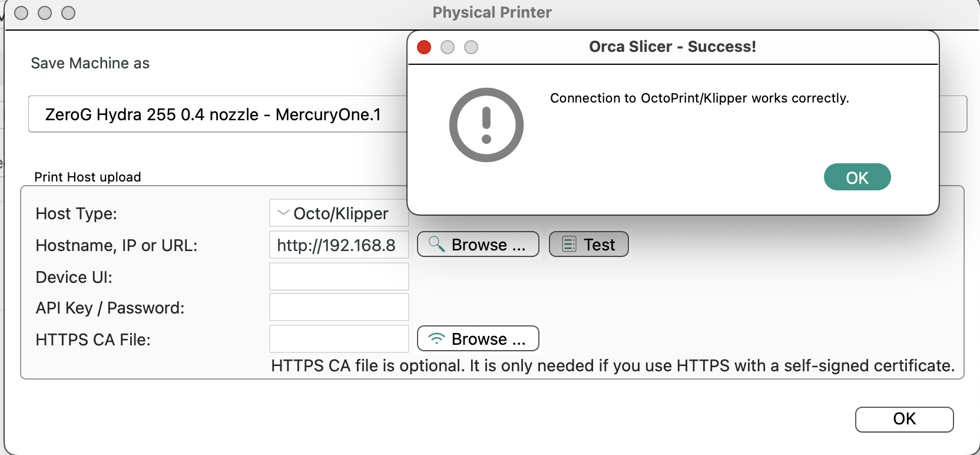980x455 pixels.
Task: Click the Physical Printer window title
Action: click(492, 12)
